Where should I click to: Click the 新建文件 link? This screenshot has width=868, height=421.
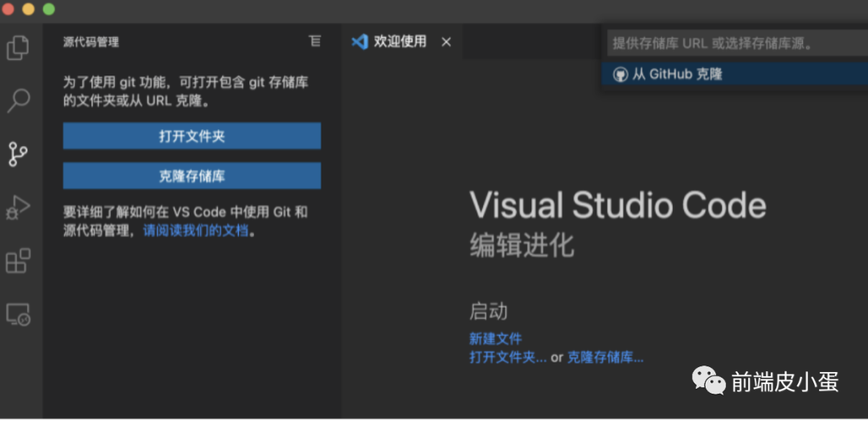pos(495,338)
